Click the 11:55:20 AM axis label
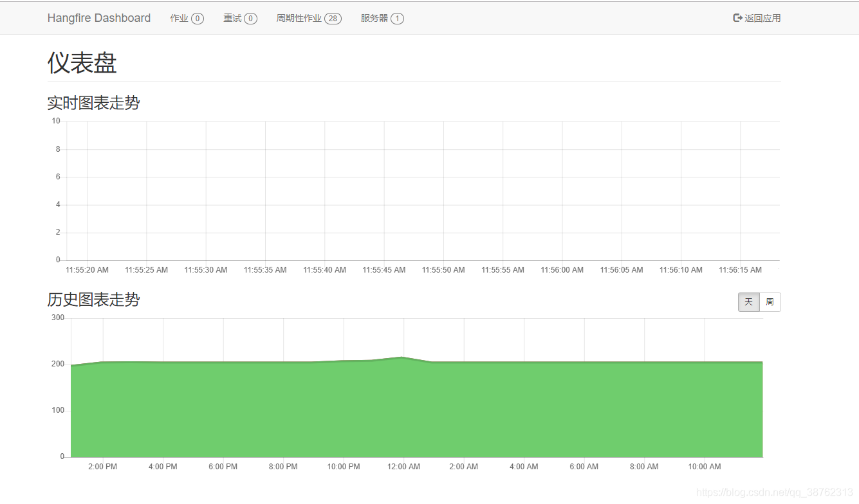 [x=87, y=270]
